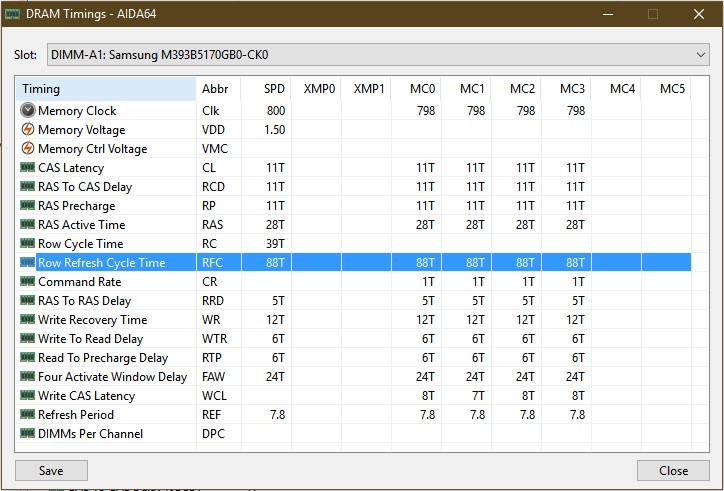Click the MC3 column header
Screen dimensions: 724x491
click(566, 89)
